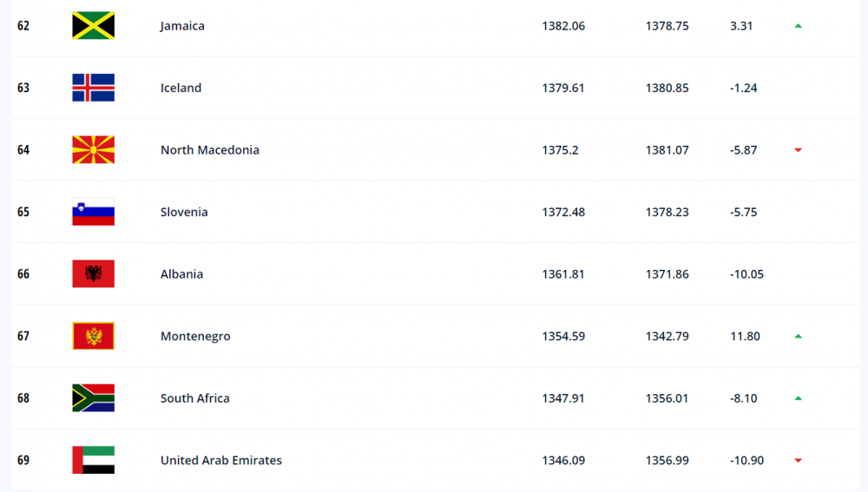Select the North Macedonia team name

[x=209, y=150]
